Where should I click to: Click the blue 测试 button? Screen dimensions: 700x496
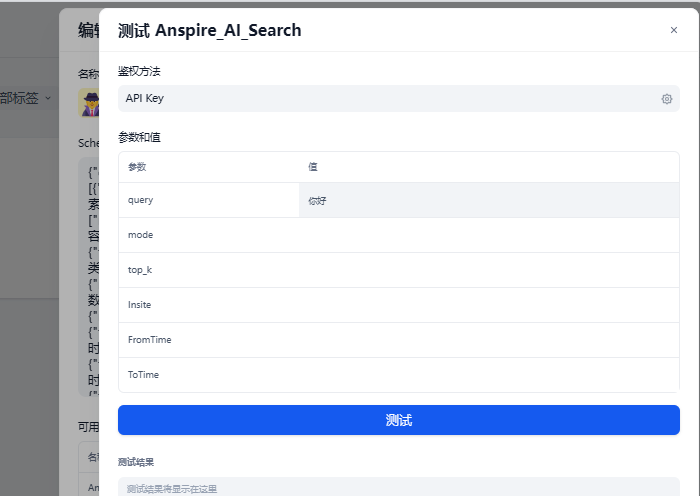(x=399, y=420)
